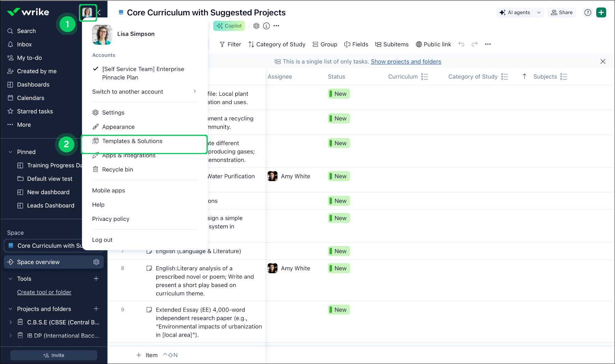Viewport: 615px width, 364px height.
Task: Open Filter in the toolbar
Action: 230,44
